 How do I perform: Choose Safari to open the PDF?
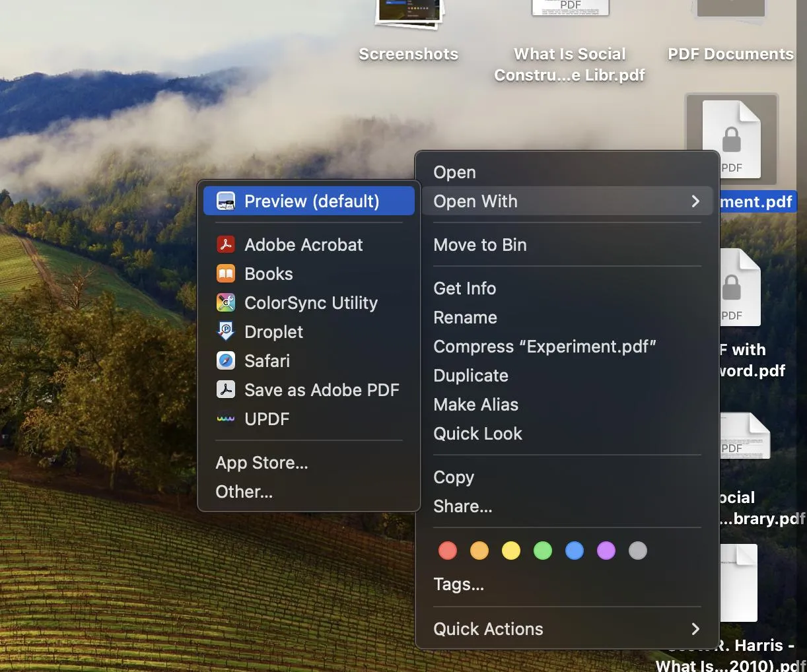click(x=309, y=361)
